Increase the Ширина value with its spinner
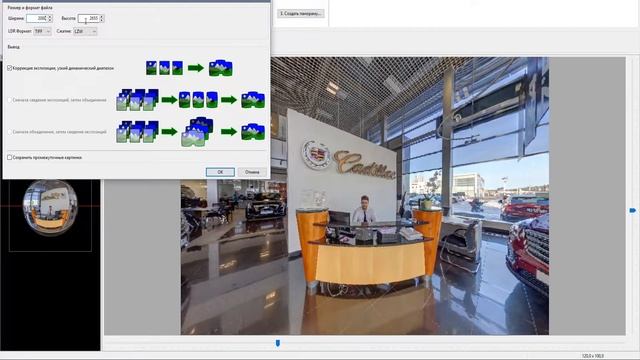The height and width of the screenshot is (360, 640). (50, 16)
